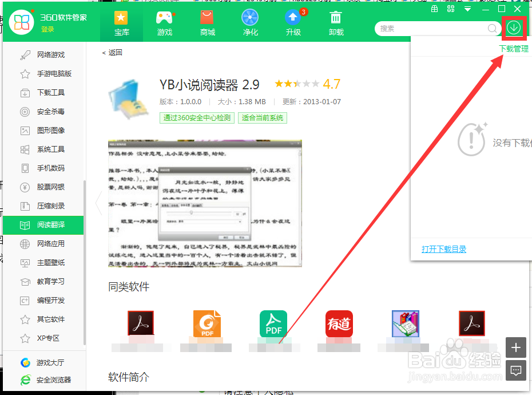Open the download manager arrow icon
The height and width of the screenshot is (395, 532).
pos(514,27)
